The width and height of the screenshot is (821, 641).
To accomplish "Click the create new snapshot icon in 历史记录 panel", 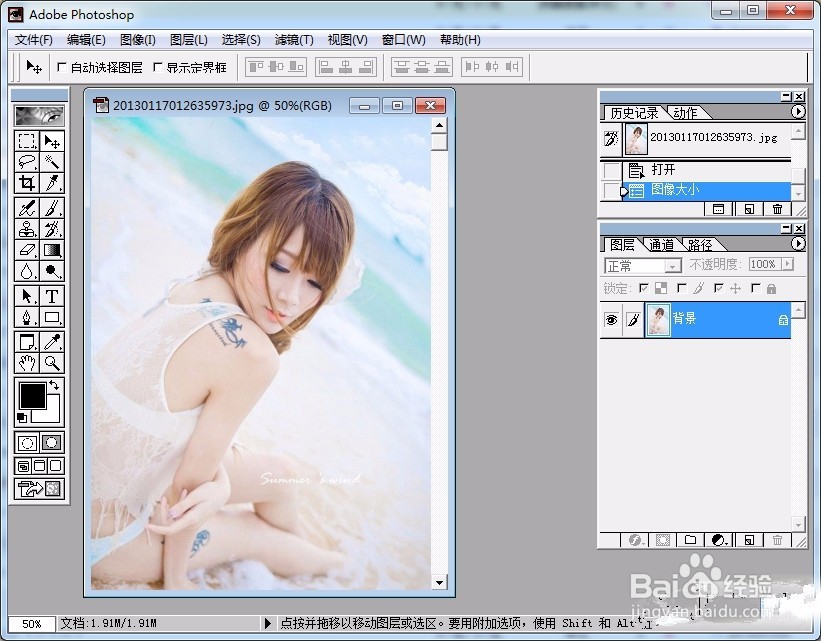I will [x=749, y=209].
